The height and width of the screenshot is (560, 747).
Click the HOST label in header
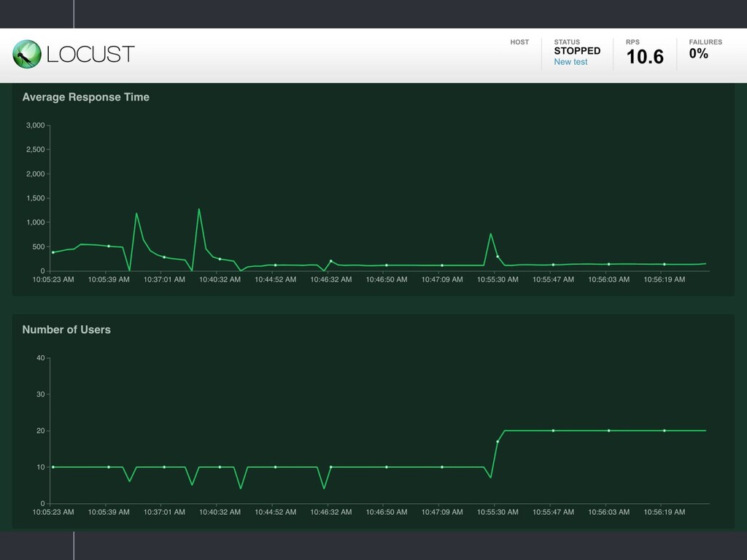pyautogui.click(x=519, y=42)
